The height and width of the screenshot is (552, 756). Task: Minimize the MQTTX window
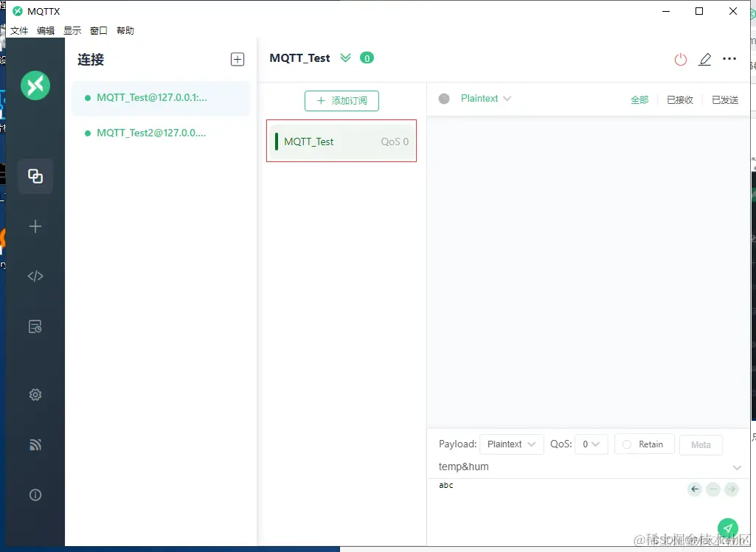(666, 11)
